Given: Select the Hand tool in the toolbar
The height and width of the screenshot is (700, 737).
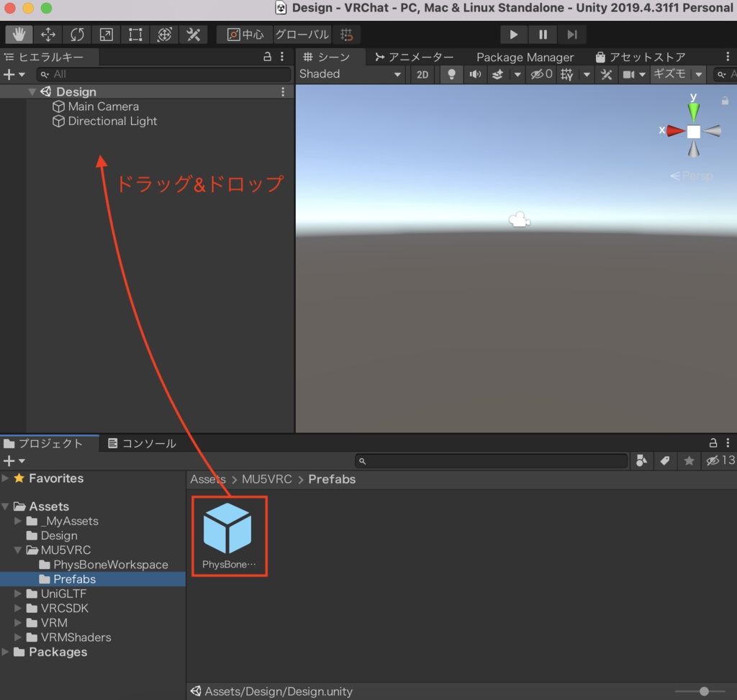Looking at the screenshot, I should pos(19,34).
